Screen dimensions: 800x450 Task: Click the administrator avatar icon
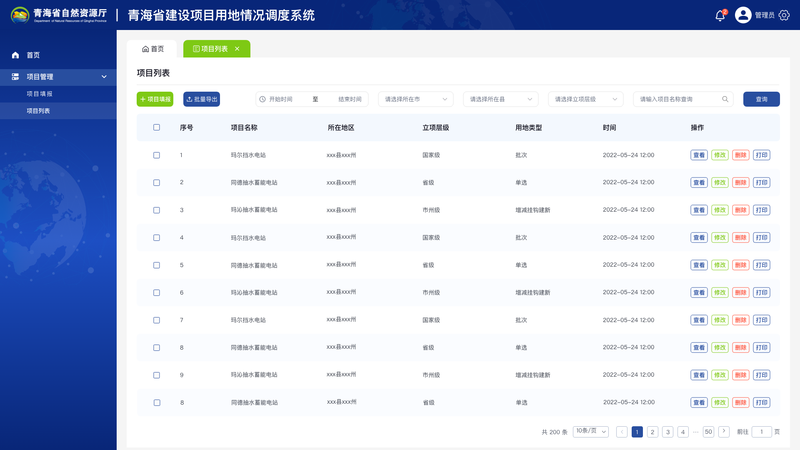[x=743, y=15]
